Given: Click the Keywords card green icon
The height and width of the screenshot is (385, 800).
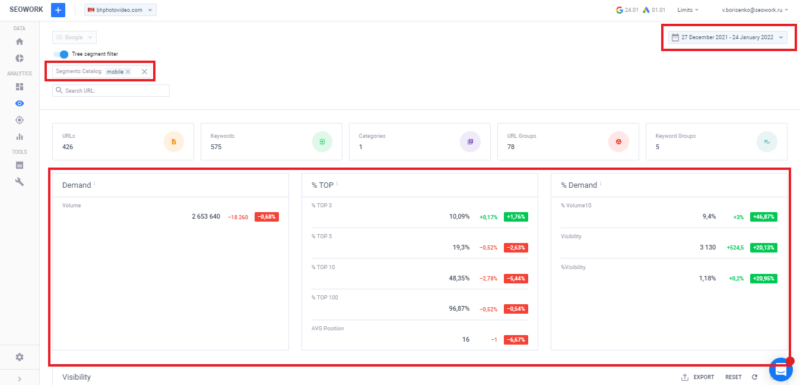Looking at the screenshot, I should pyautogui.click(x=322, y=142).
